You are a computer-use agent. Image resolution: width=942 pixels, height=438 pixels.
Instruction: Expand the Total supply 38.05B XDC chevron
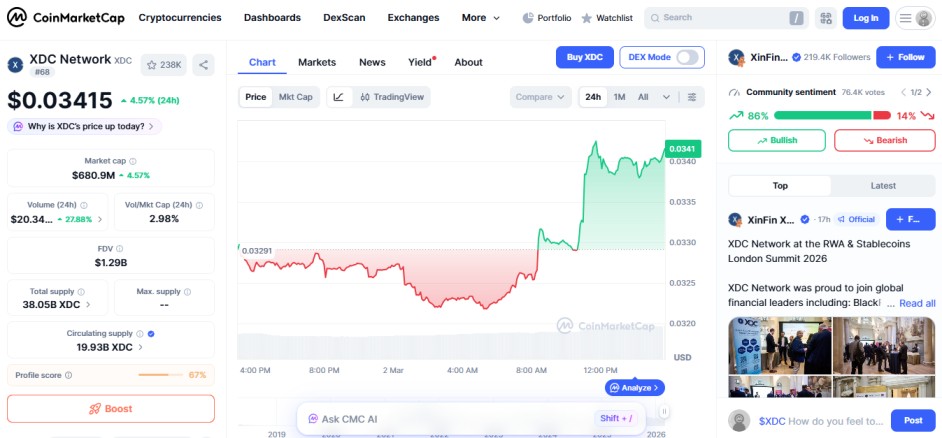[88, 305]
